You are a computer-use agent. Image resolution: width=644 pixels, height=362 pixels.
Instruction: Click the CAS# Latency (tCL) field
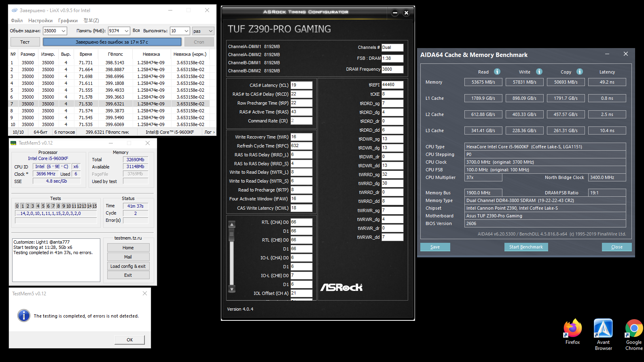pyautogui.click(x=301, y=85)
